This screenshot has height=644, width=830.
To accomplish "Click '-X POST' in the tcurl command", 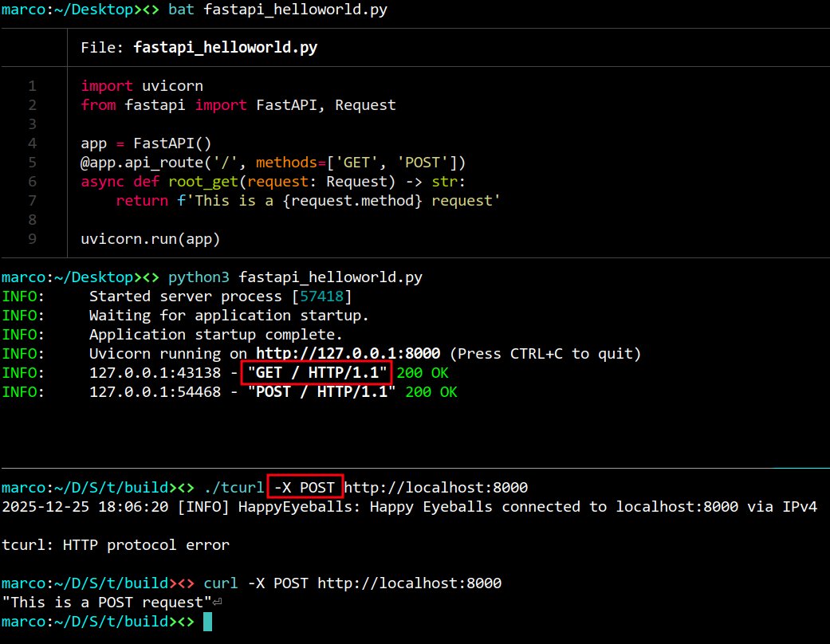I will click(x=305, y=487).
